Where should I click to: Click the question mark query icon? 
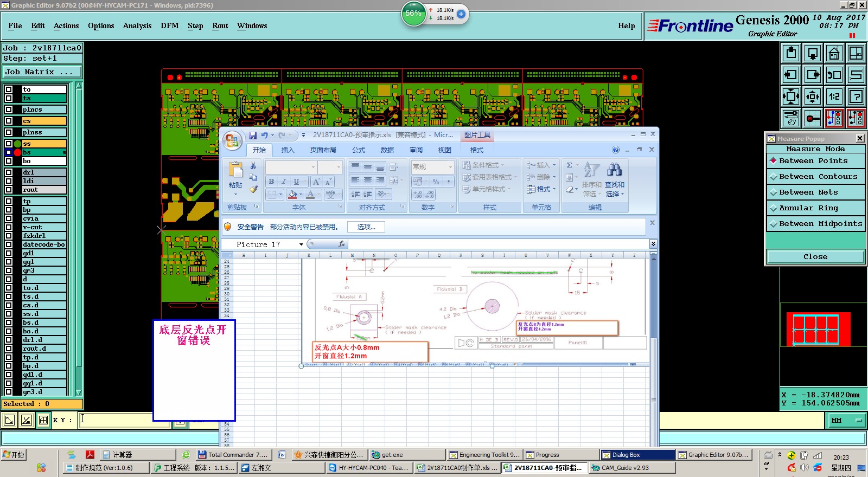coord(856,96)
